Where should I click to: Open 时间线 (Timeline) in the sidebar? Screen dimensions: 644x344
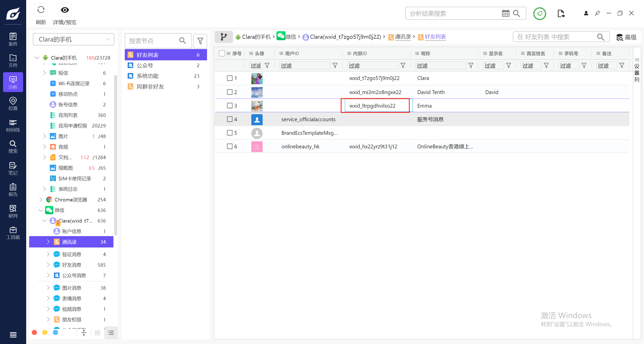[13, 125]
